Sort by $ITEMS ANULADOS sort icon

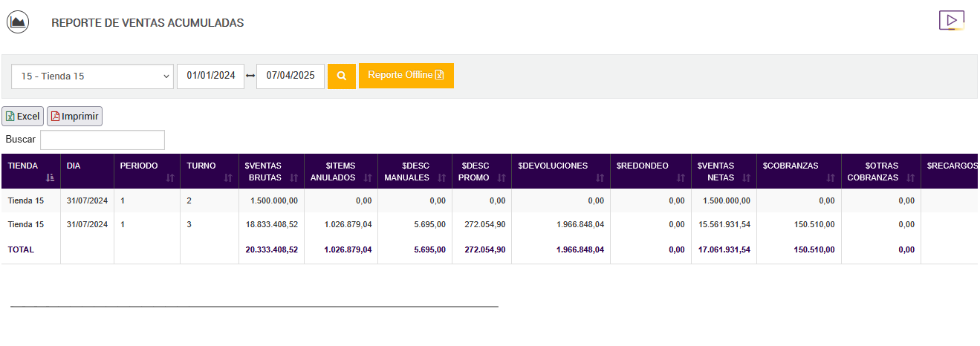(x=368, y=177)
